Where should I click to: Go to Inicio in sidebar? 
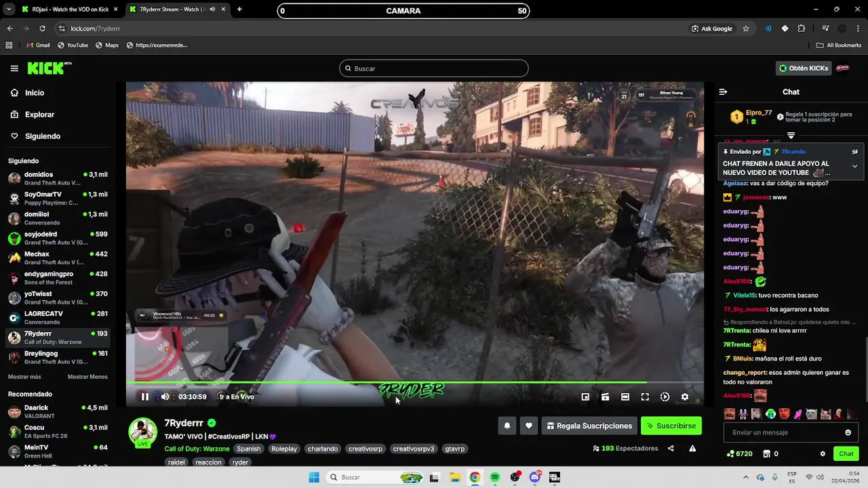[x=58, y=93]
